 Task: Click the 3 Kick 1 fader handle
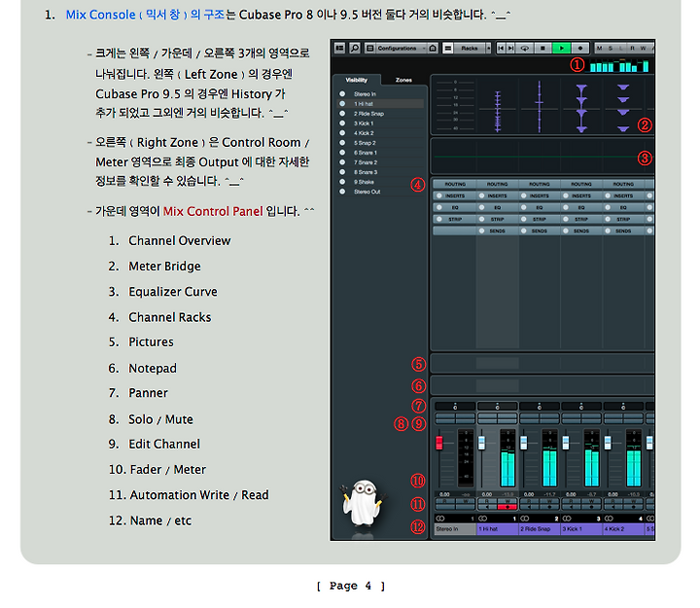pos(566,443)
